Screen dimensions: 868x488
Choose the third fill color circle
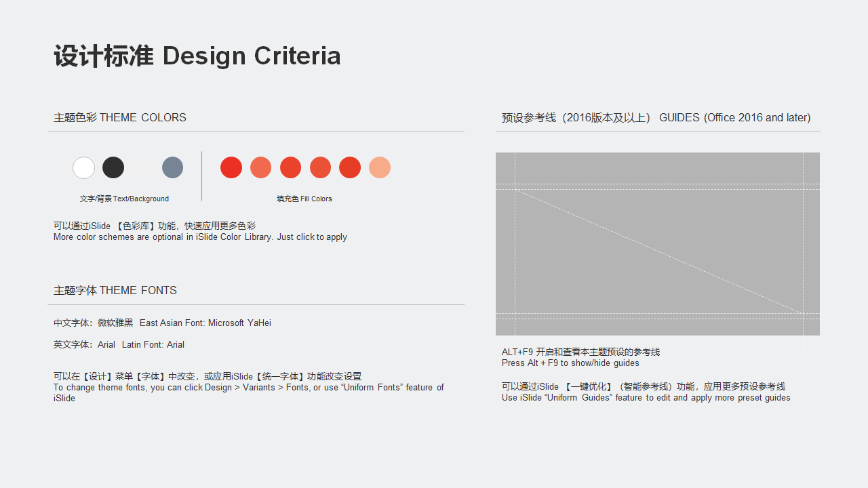[291, 167]
